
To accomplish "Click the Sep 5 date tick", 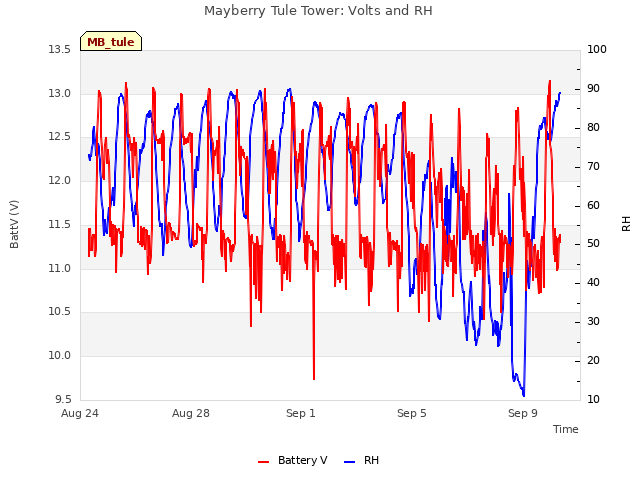I will tap(412, 413).
